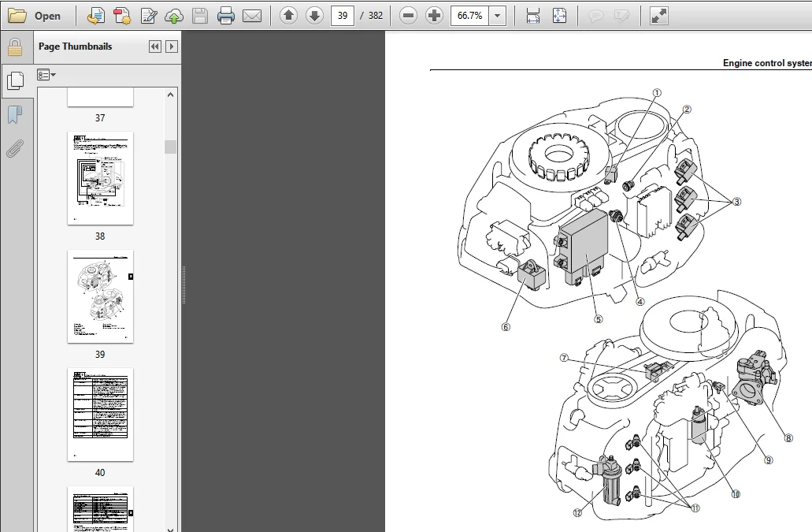Click the Create PDF icon
Image resolution: width=812 pixels, height=532 pixels.
point(96,16)
